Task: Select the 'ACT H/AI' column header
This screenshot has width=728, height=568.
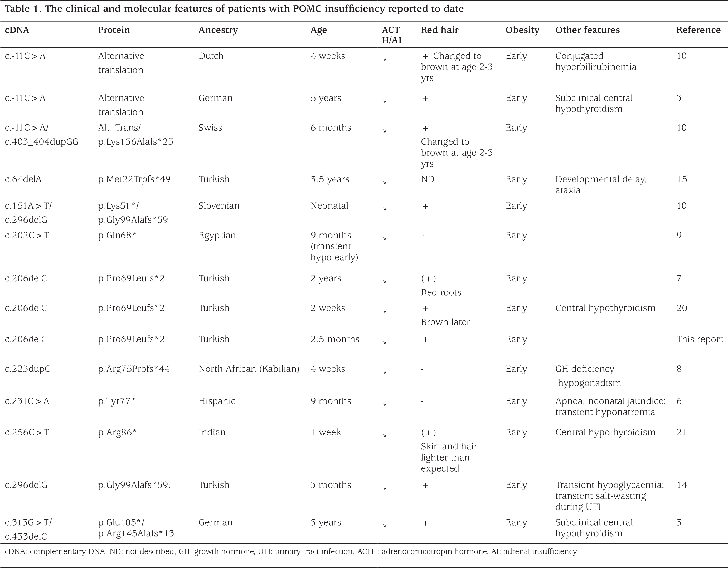Action: 392,35
